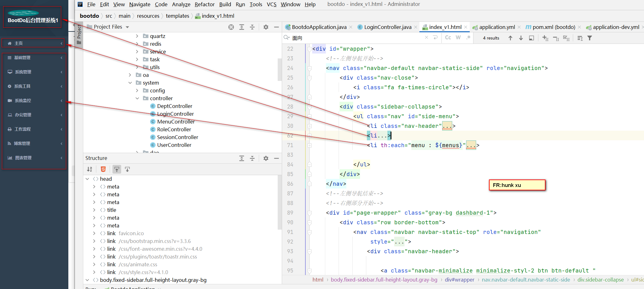Collapse the head node in Structure
644x289 pixels.
(87, 179)
